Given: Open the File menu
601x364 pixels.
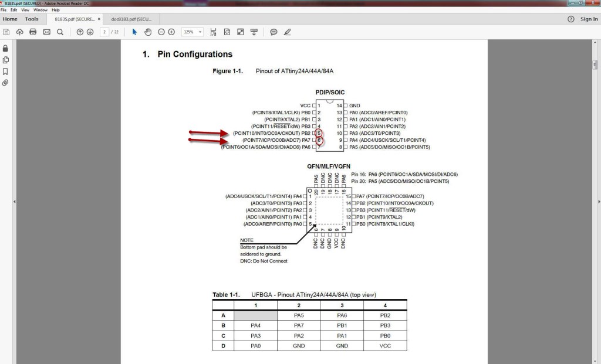Looking at the screenshot, I should [4, 10].
